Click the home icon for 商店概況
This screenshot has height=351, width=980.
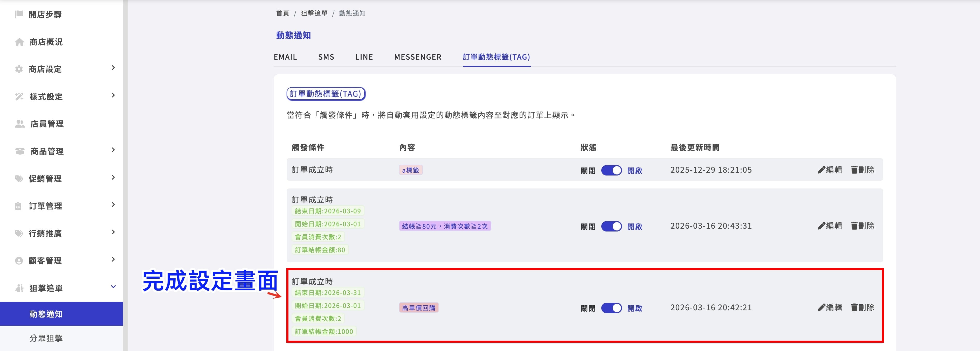point(19,42)
